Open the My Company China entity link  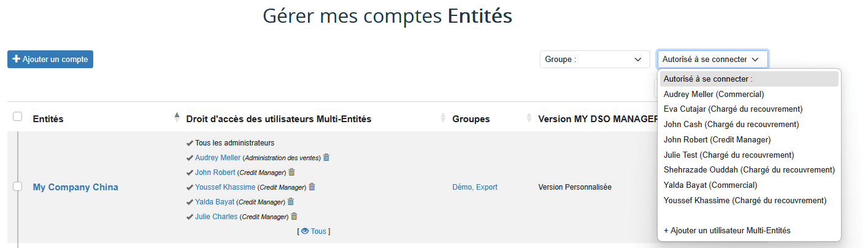coord(75,187)
